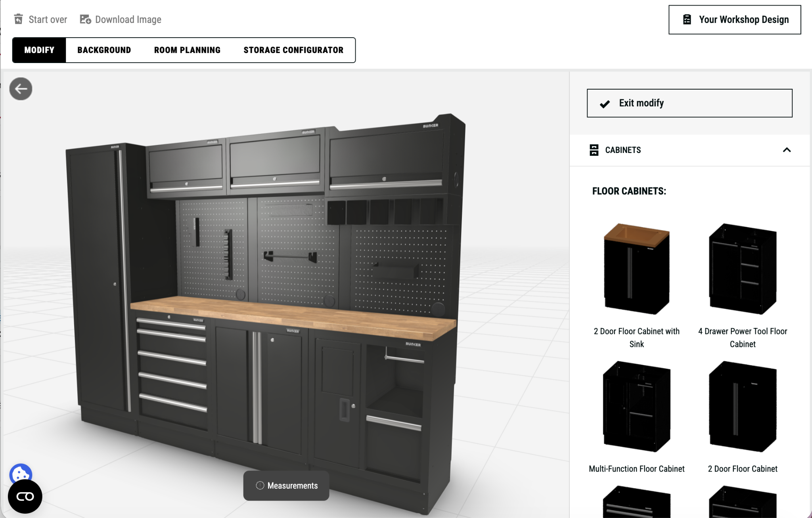Select the 2 Door Floor Cabinet thumbnail
This screenshot has width=812, height=518.
click(743, 406)
